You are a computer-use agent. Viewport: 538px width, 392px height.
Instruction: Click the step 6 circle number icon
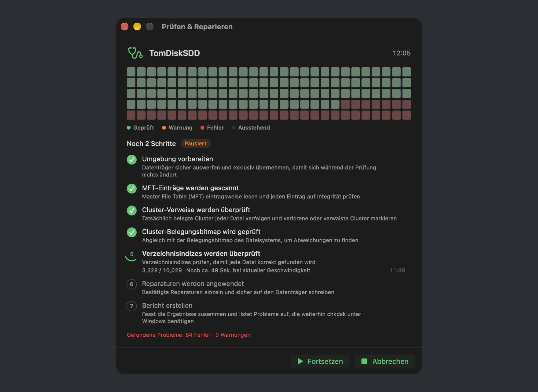[x=132, y=284]
